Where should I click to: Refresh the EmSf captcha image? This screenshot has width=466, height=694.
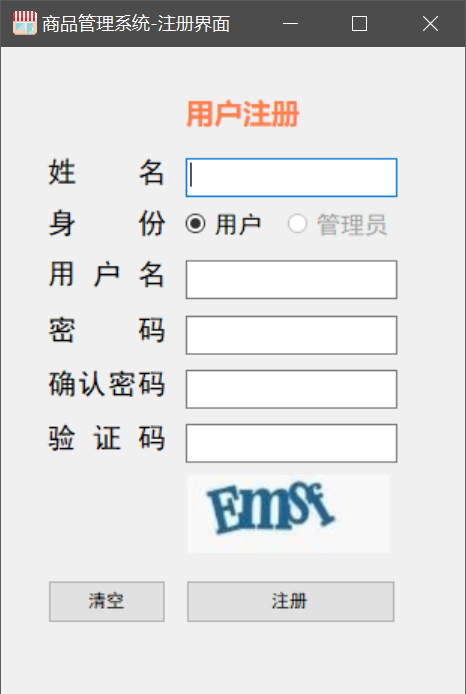pyautogui.click(x=288, y=513)
